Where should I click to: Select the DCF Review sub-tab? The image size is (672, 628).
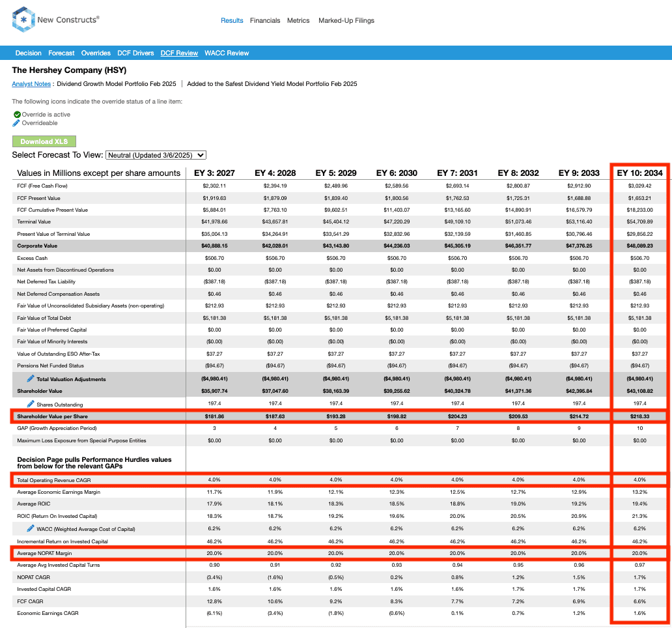coord(179,53)
